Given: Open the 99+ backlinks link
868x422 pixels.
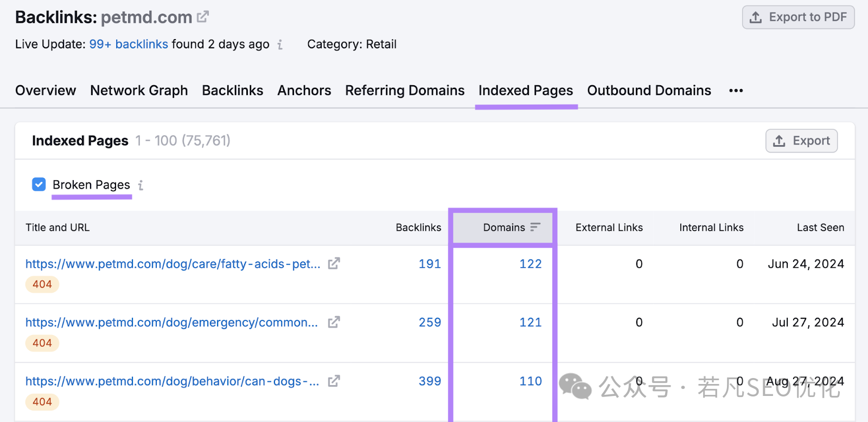Looking at the screenshot, I should click(x=129, y=45).
